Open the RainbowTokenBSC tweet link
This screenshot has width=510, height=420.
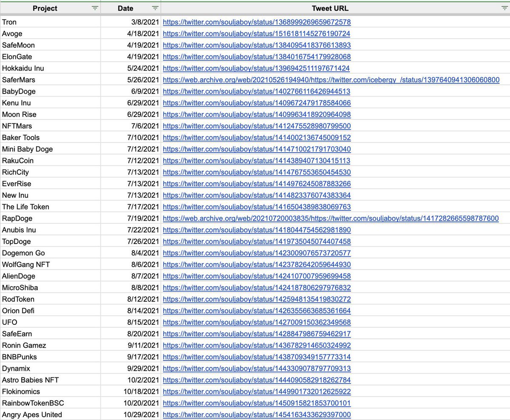point(257,403)
